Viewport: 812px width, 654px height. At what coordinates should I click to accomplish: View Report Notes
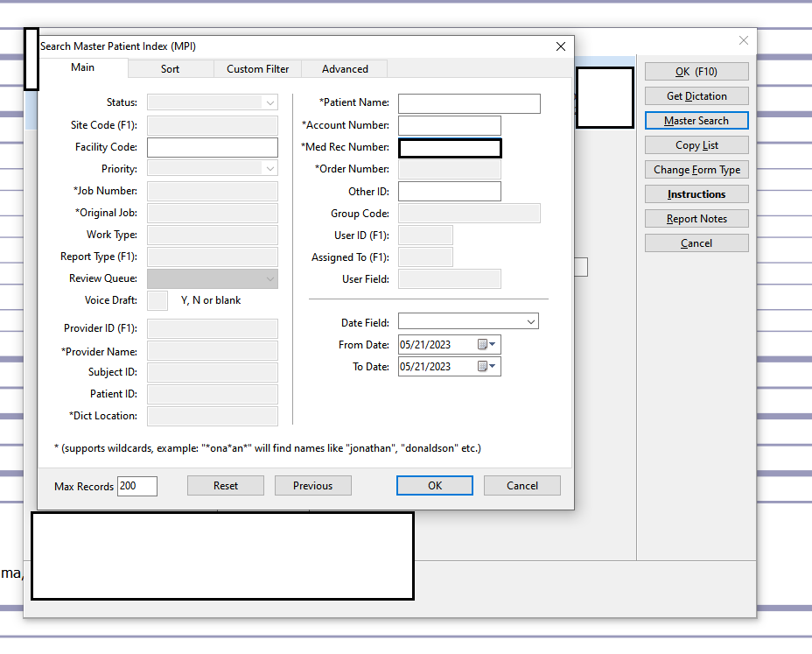[696, 218]
